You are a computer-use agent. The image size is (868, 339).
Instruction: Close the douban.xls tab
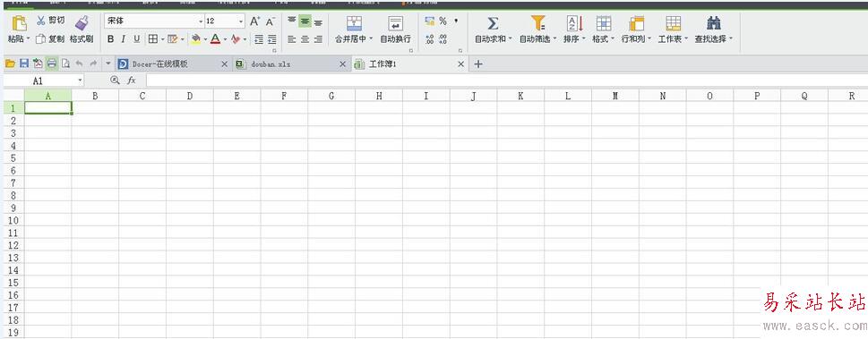coord(343,64)
